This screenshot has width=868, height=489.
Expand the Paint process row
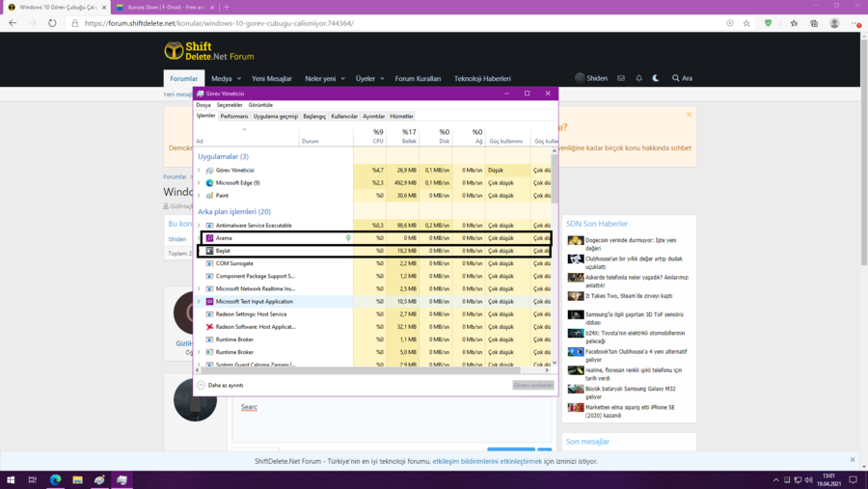(199, 196)
